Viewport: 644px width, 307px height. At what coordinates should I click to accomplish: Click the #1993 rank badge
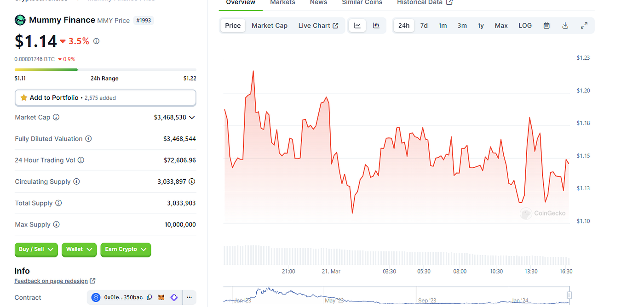pos(144,20)
